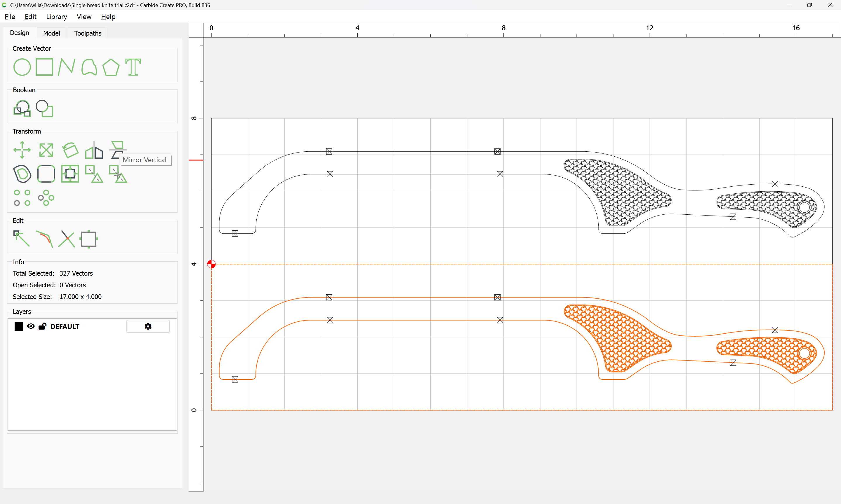This screenshot has width=841, height=504.
Task: Activate the Move transform tool
Action: click(x=22, y=150)
